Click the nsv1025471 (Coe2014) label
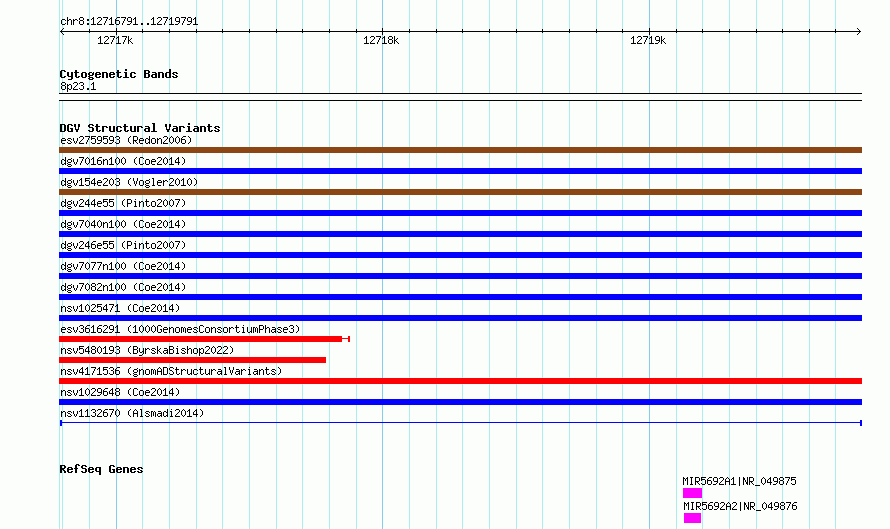Screen dimensions: 890x529 click(120, 308)
